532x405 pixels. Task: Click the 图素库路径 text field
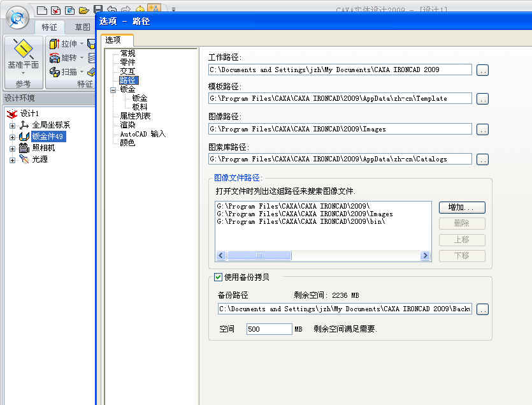(340, 159)
